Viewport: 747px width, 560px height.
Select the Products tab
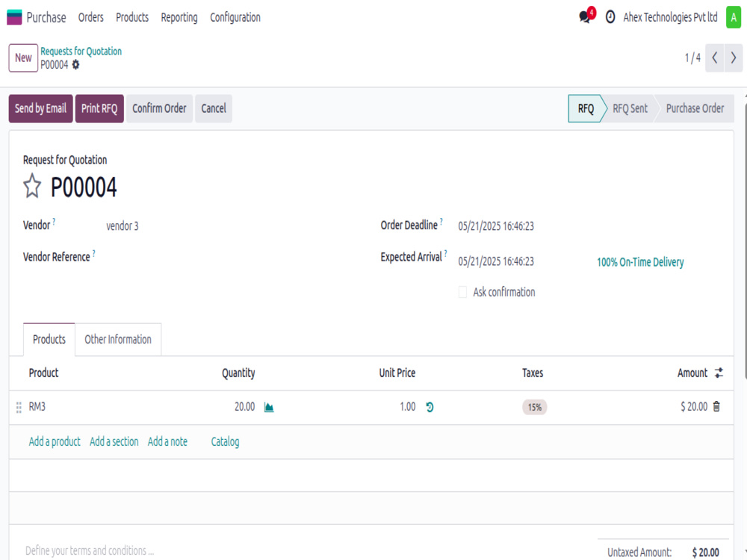[x=49, y=340]
